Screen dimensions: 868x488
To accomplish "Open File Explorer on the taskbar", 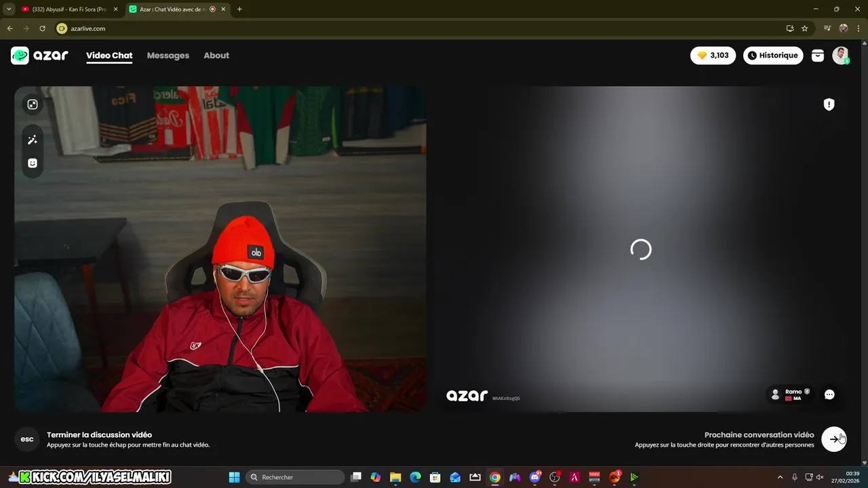I will tap(395, 477).
